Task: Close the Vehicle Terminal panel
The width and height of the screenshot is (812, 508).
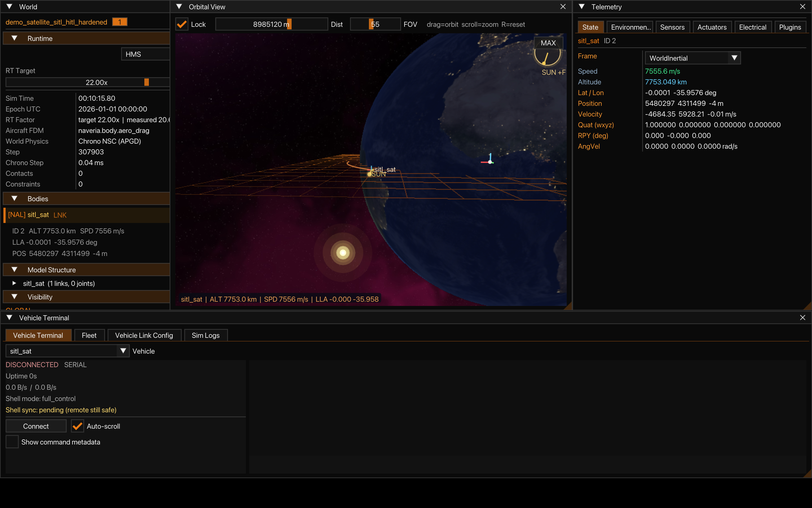Action: pos(803,317)
